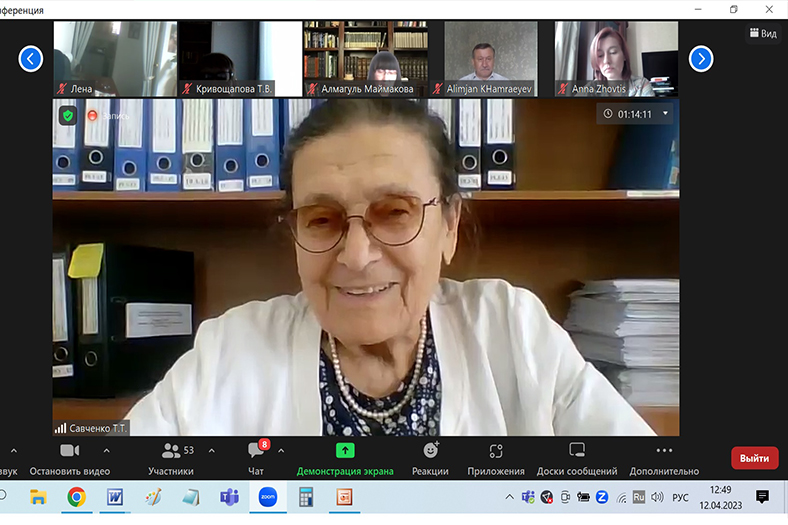Click the red Leave meeting button
This screenshot has height=525, width=788.
click(754, 458)
